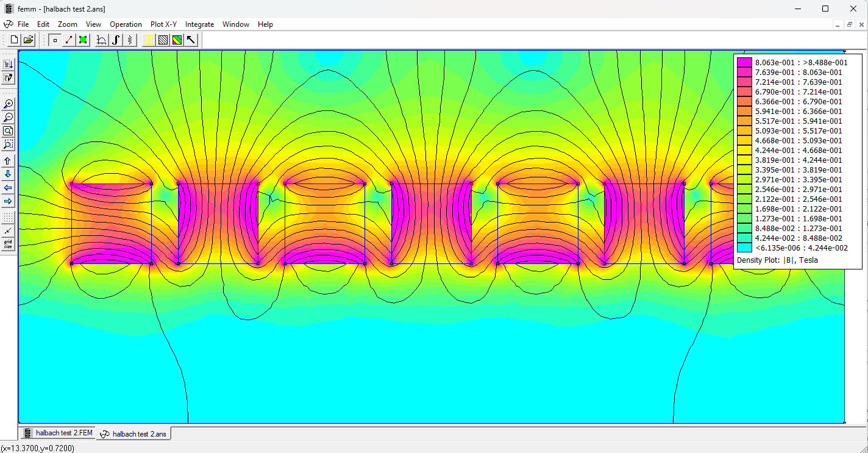The height and width of the screenshot is (453, 868).
Task: Click the vector plot arrow icon
Action: point(191,40)
